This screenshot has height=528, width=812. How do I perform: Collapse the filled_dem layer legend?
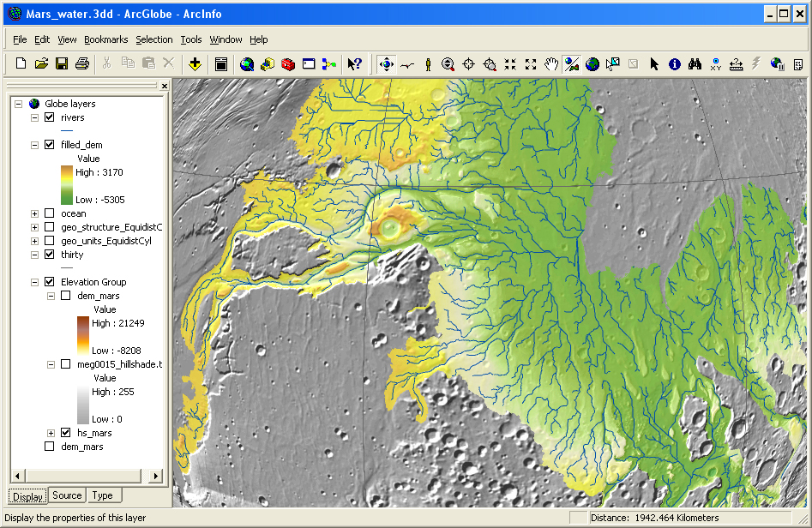point(35,145)
